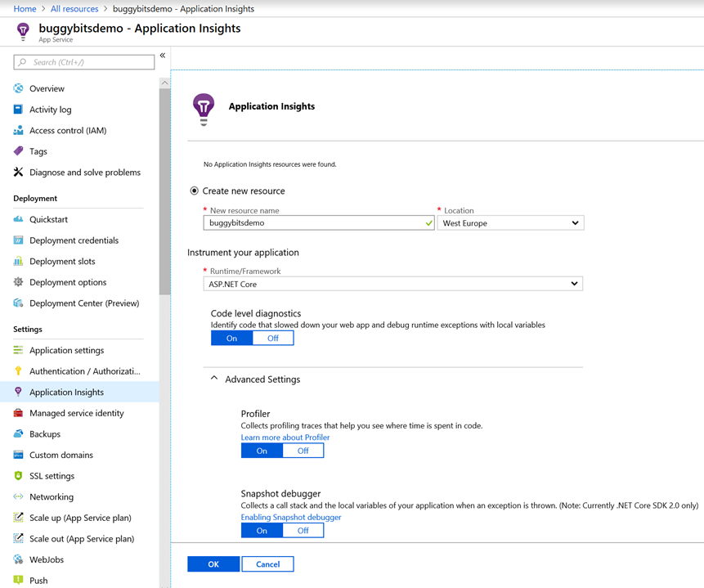Click the New resource name input field

coord(319,222)
